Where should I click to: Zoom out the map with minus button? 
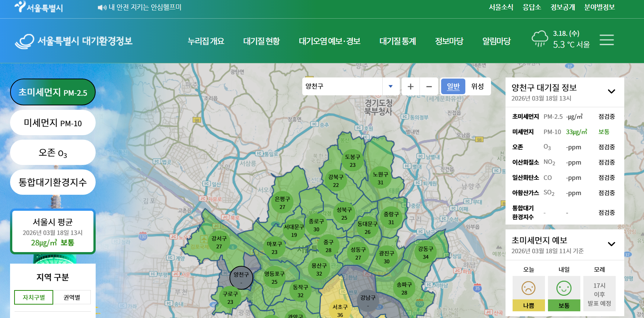pos(429,86)
